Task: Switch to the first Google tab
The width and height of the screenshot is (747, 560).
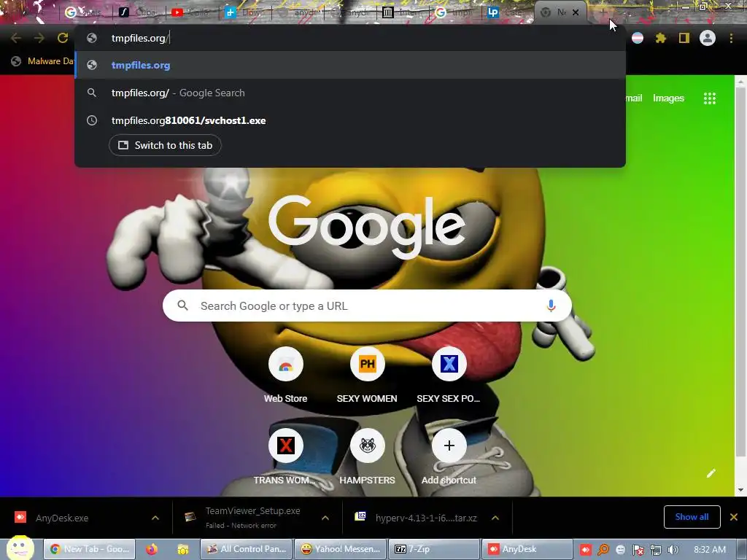Action: (85, 12)
